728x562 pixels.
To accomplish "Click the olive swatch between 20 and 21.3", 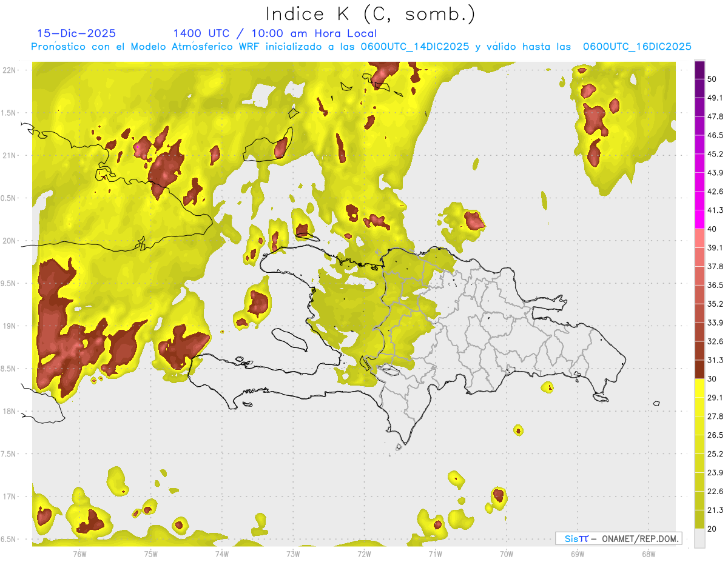I will [x=699, y=520].
